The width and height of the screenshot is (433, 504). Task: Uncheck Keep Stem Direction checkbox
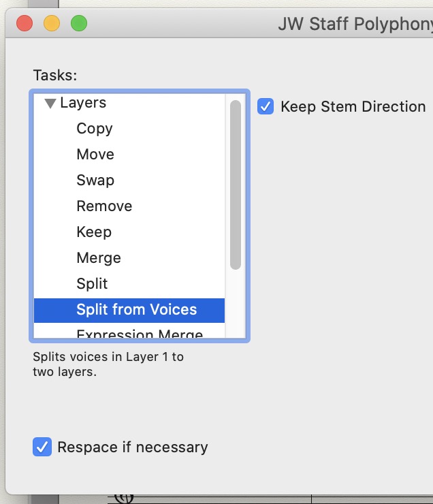pyautogui.click(x=266, y=107)
